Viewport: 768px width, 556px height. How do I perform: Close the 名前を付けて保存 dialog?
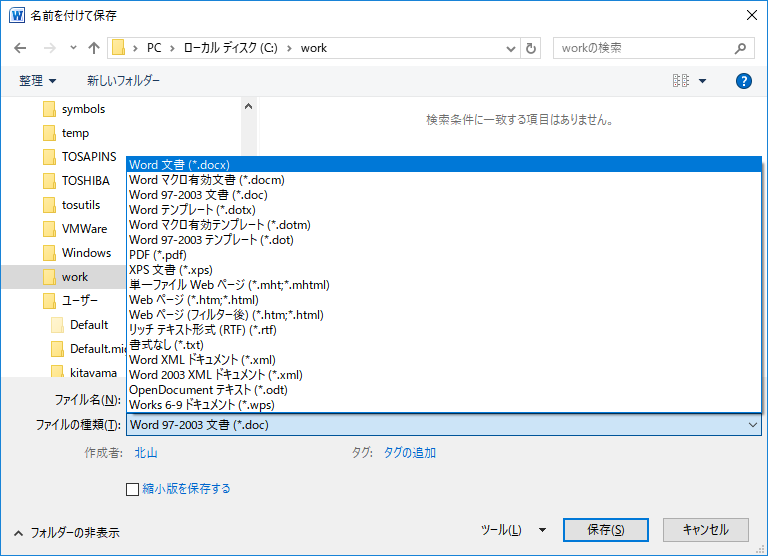click(x=752, y=15)
